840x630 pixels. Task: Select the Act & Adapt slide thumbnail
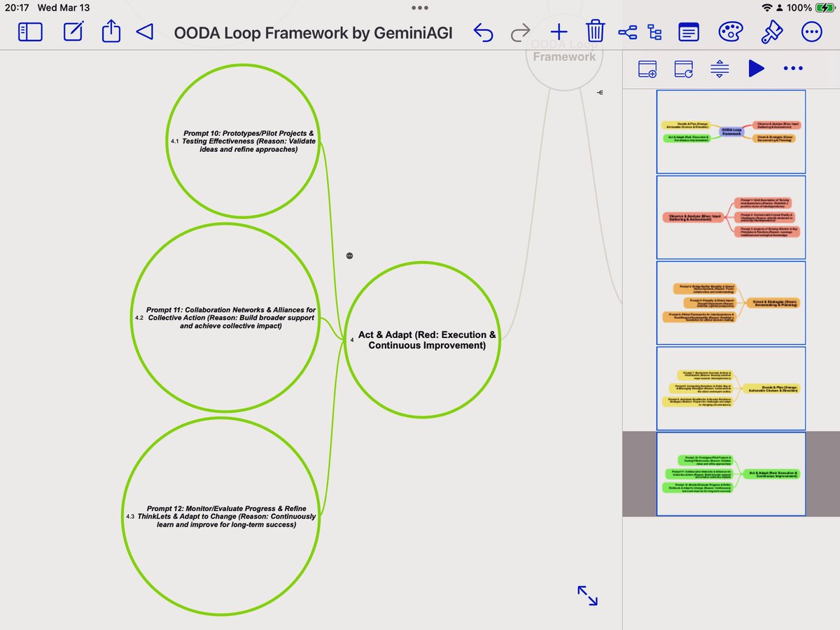click(x=731, y=474)
